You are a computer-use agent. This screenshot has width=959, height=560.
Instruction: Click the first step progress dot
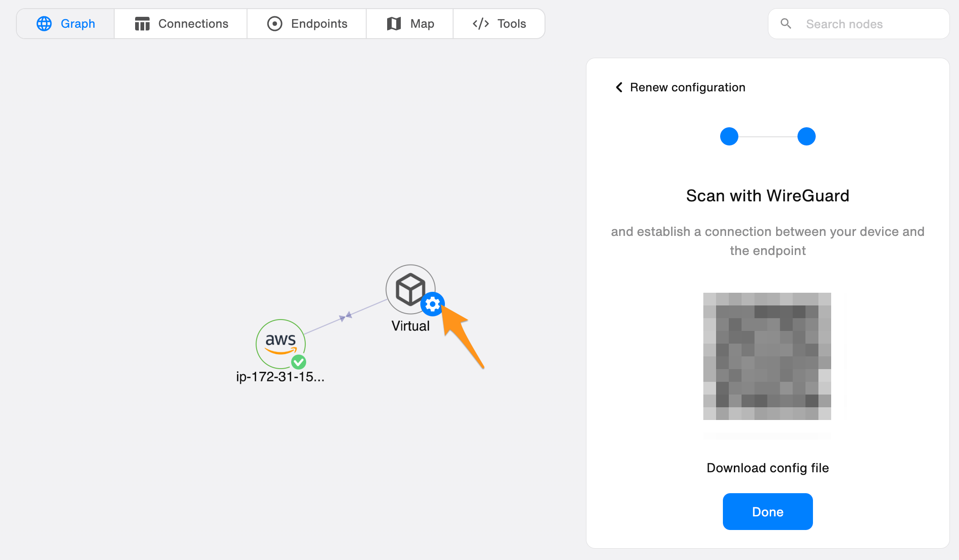pyautogui.click(x=729, y=136)
